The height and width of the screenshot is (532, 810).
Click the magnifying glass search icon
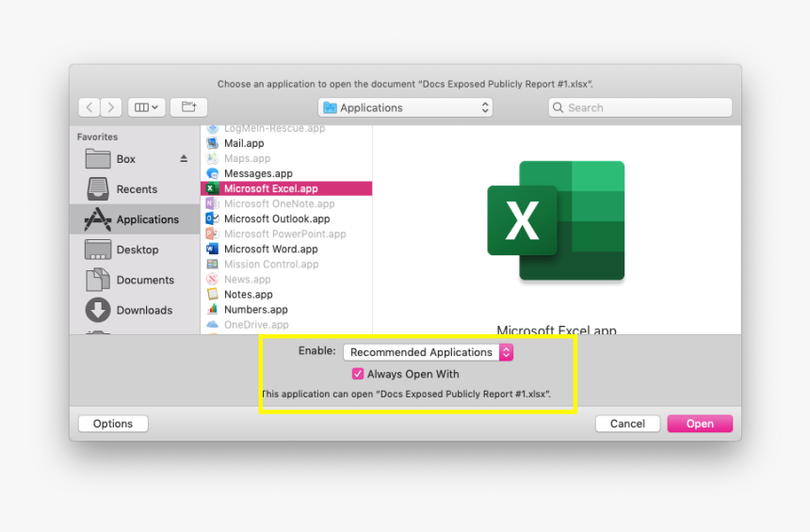[x=558, y=107]
